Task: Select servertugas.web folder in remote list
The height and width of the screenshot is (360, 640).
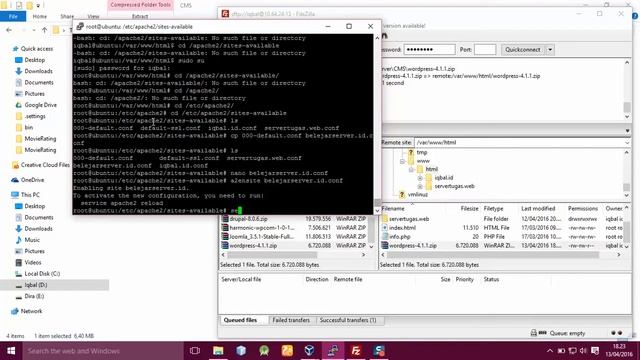Action: (409, 219)
